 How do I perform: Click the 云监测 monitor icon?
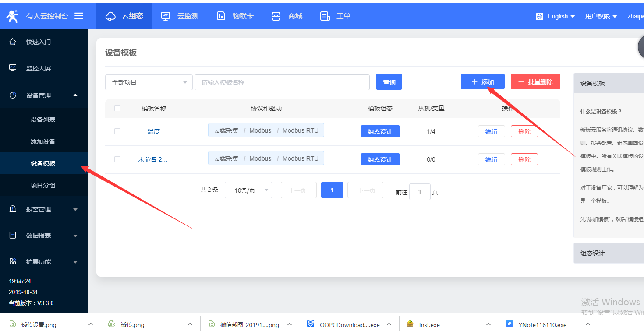pyautogui.click(x=166, y=16)
